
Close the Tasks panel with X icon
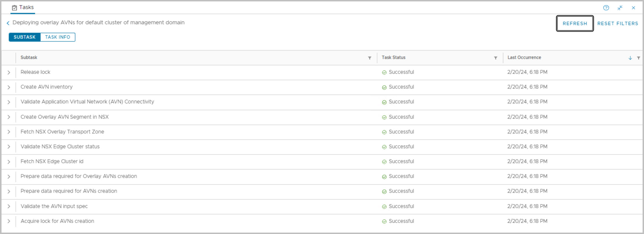click(634, 8)
